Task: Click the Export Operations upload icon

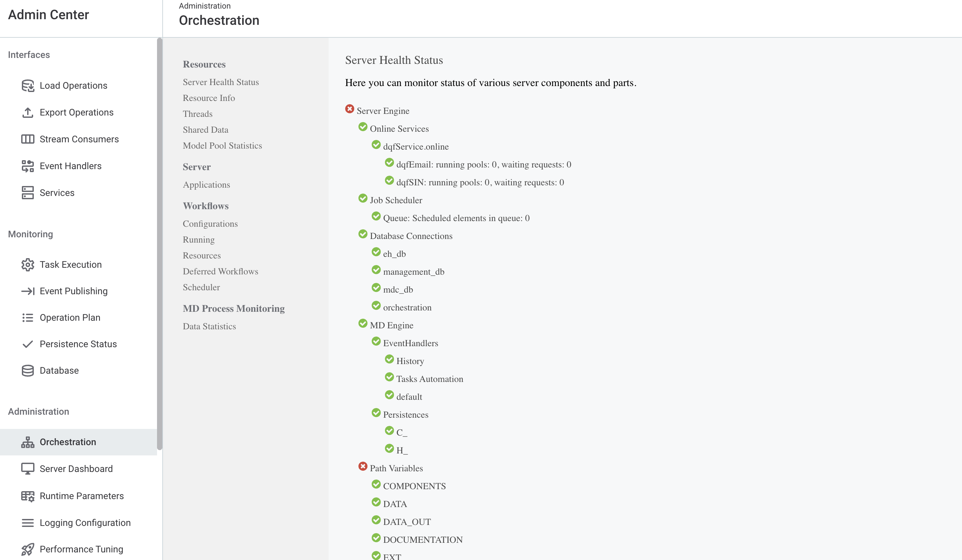Action: click(27, 112)
